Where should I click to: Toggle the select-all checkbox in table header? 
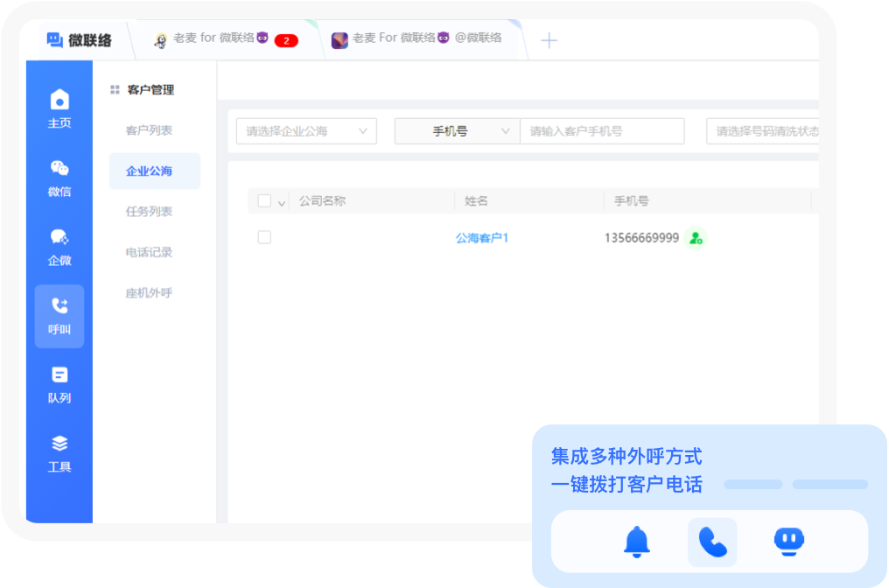(x=264, y=201)
